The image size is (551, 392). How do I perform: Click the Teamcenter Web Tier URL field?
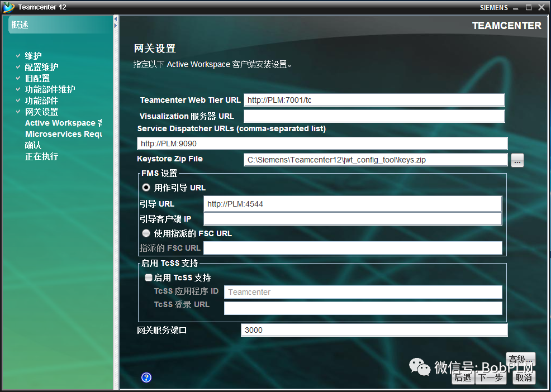click(x=374, y=100)
